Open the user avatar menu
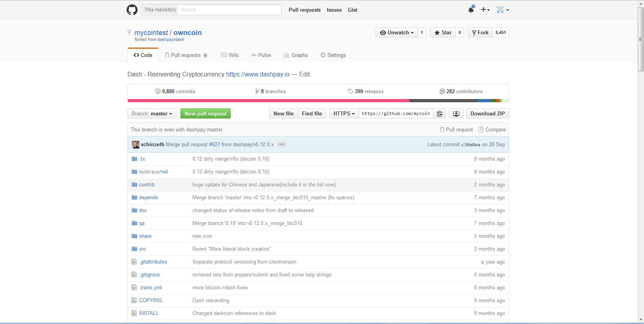The image size is (644, 324). click(x=503, y=10)
